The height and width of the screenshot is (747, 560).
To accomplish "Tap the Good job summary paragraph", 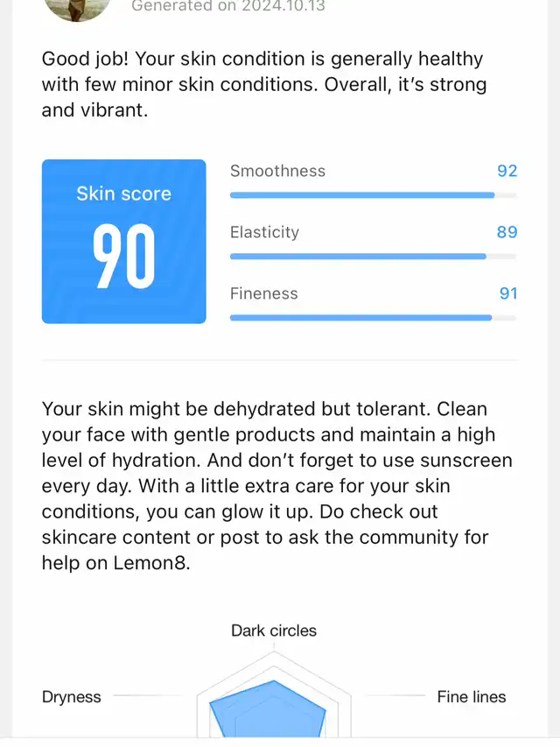I will pos(265,84).
